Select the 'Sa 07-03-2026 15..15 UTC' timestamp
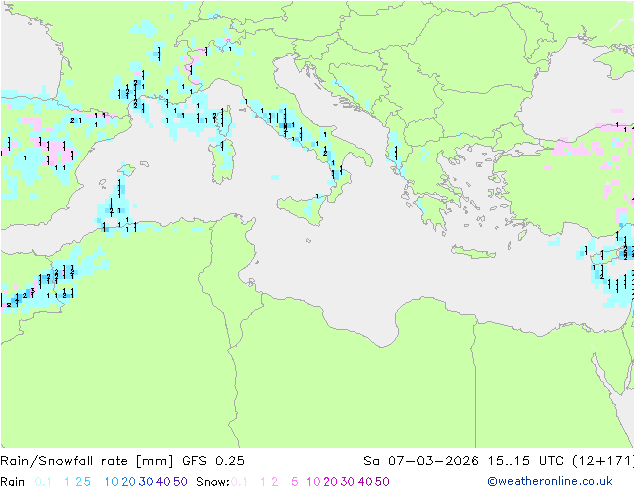 tap(466, 461)
